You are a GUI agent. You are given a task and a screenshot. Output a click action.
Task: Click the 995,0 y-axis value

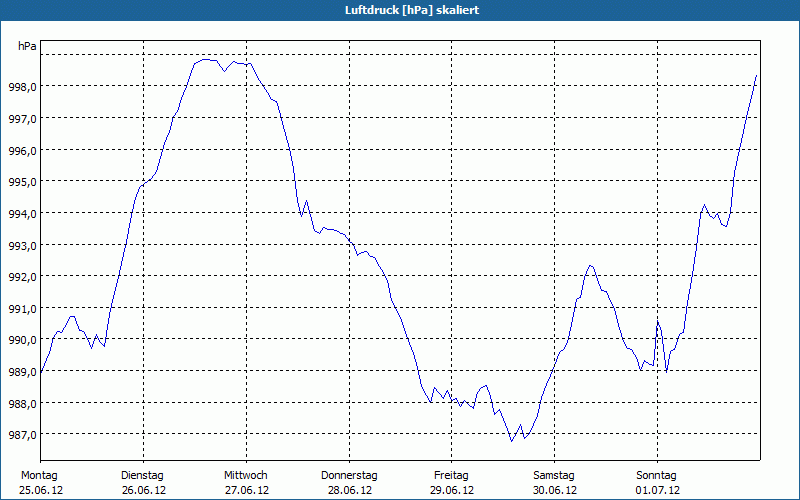pos(22,182)
